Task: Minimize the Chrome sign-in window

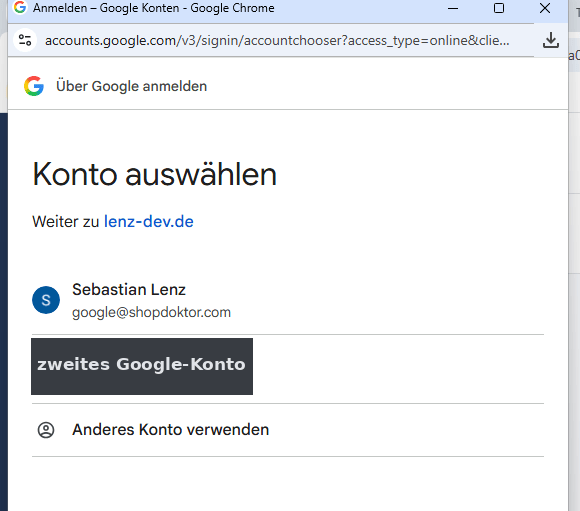Action: coord(453,8)
